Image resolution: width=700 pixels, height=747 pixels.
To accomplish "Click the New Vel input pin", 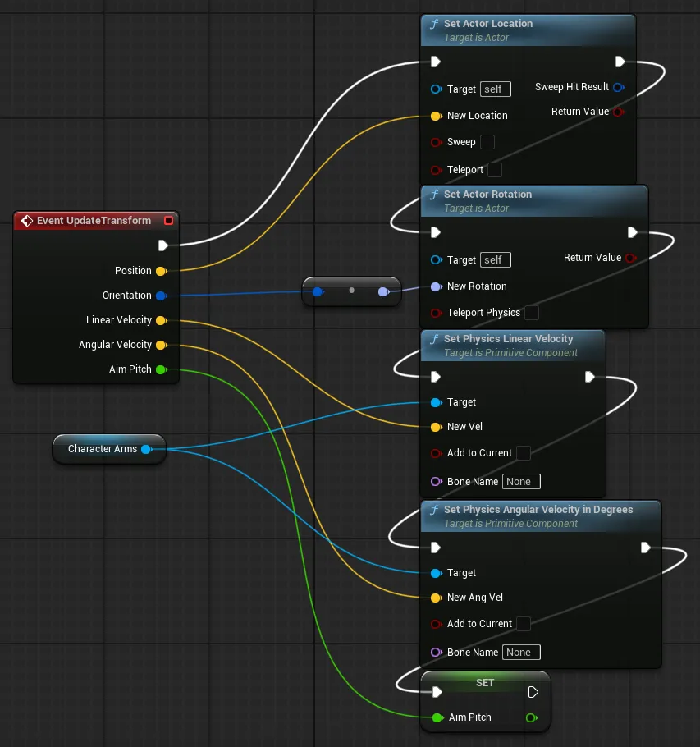I will (437, 428).
